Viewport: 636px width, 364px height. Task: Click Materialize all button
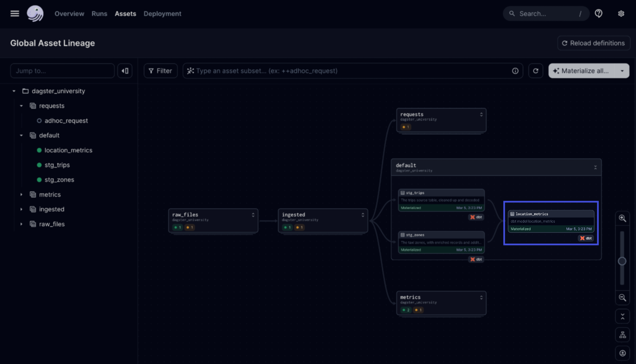(582, 71)
